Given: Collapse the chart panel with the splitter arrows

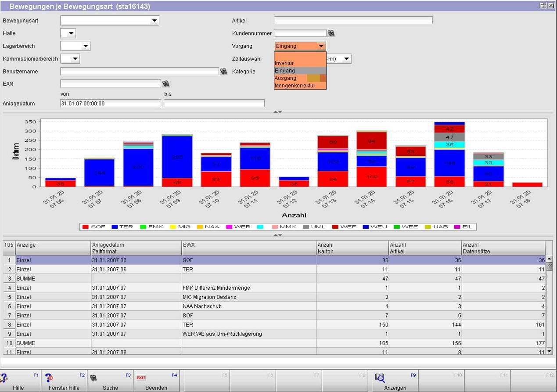Looking at the screenshot, I should coord(277,112).
